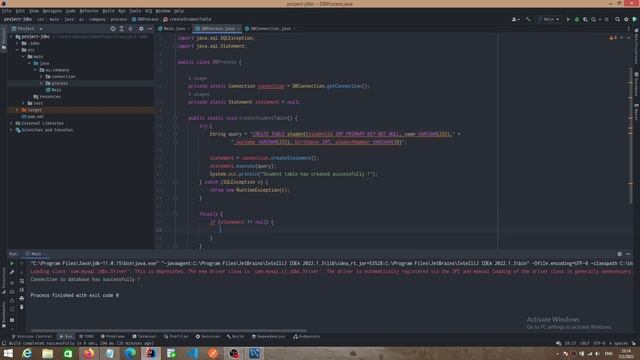Screen dimensions: 640x360
Task: Open the Refactor menu
Action: [x=89, y=11]
